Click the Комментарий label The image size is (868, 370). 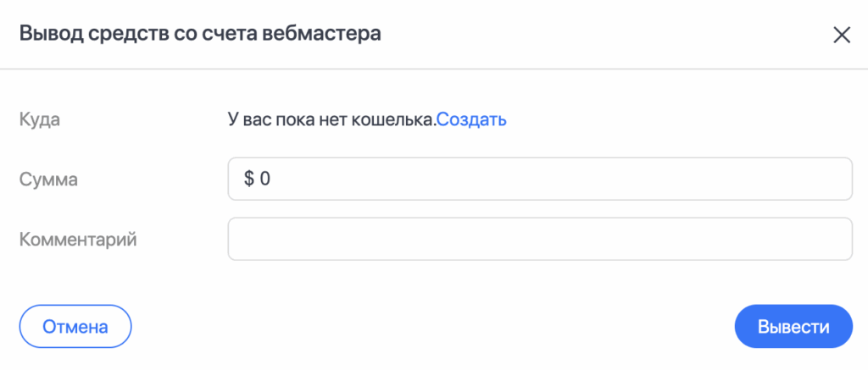78,240
